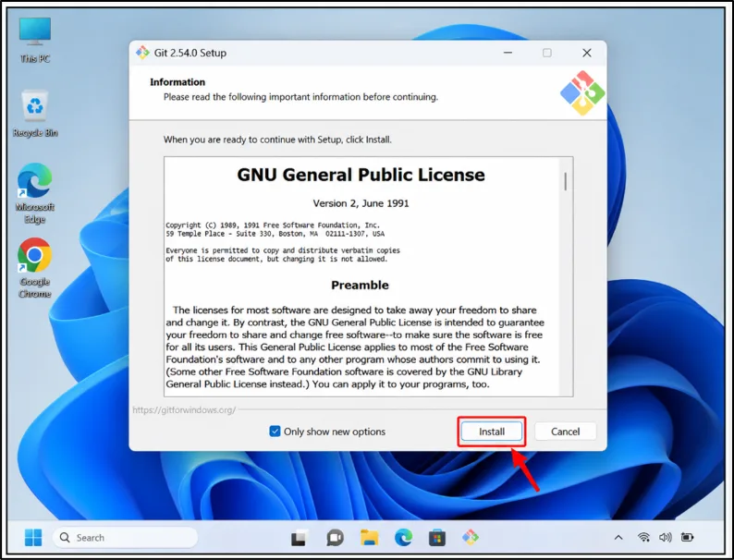Open File Explorer from the taskbar
Screen dimensions: 734x560
point(370,538)
